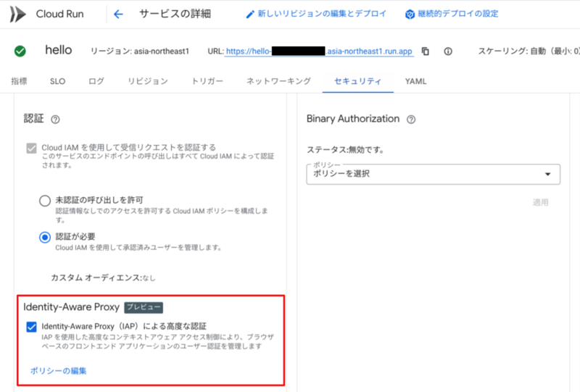Switch to the SLO tab

tap(58, 81)
